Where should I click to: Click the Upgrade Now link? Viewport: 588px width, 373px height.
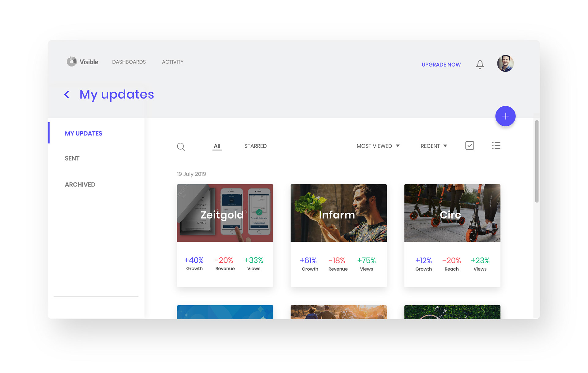click(x=441, y=65)
